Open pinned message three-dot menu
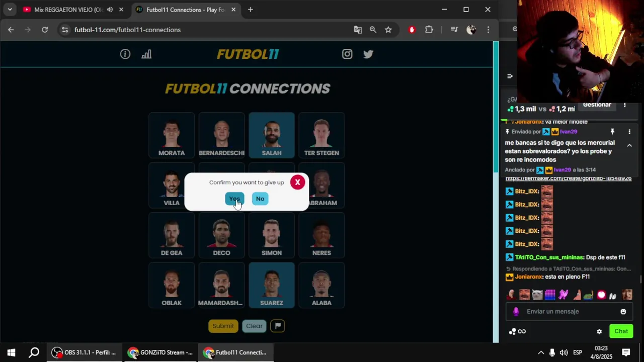Viewport: 644px width, 362px height. click(629, 132)
